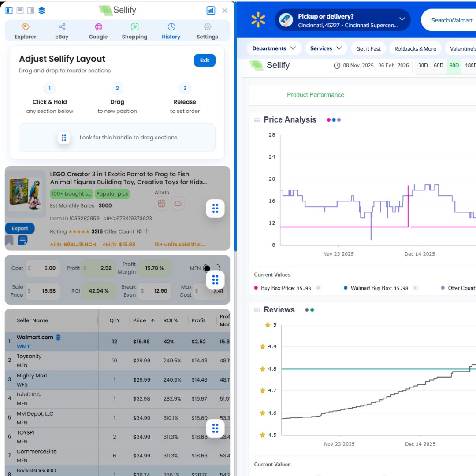Image resolution: width=476 pixels, height=476 pixels.
Task: Open Rollbacks & More link
Action: point(415,48)
